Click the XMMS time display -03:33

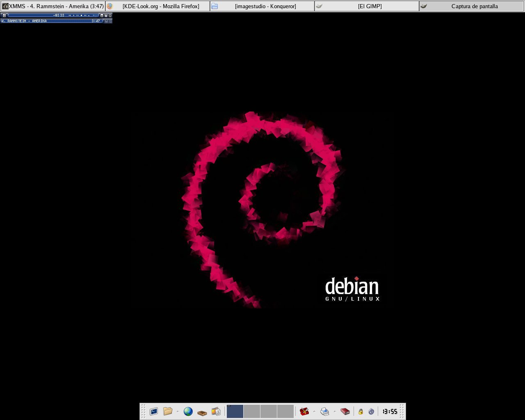click(x=59, y=16)
